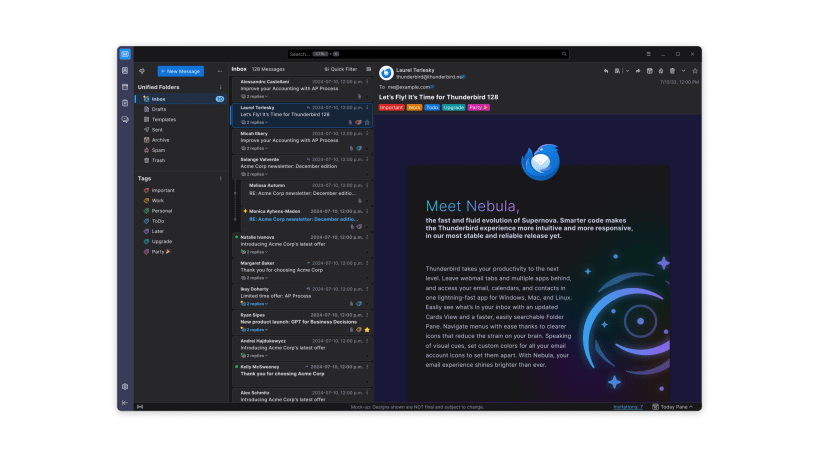Expand 2 replies under Margaret Baker

[254, 278]
